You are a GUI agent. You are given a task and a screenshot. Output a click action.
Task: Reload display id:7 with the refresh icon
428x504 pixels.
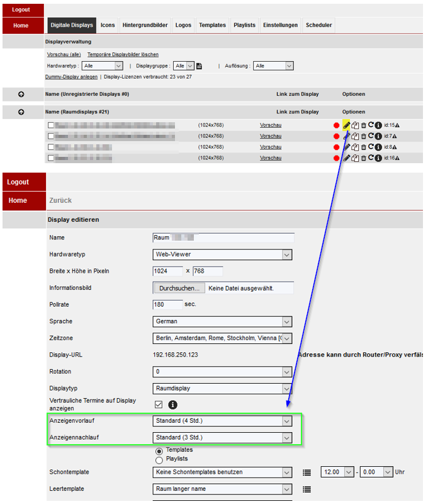click(x=371, y=135)
